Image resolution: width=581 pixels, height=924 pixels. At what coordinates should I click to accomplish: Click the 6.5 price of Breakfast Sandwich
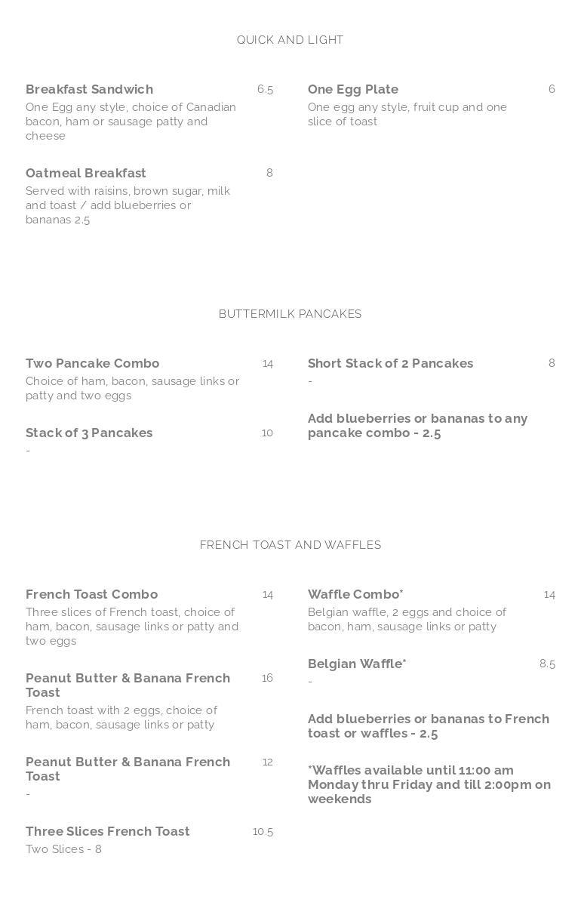click(265, 89)
